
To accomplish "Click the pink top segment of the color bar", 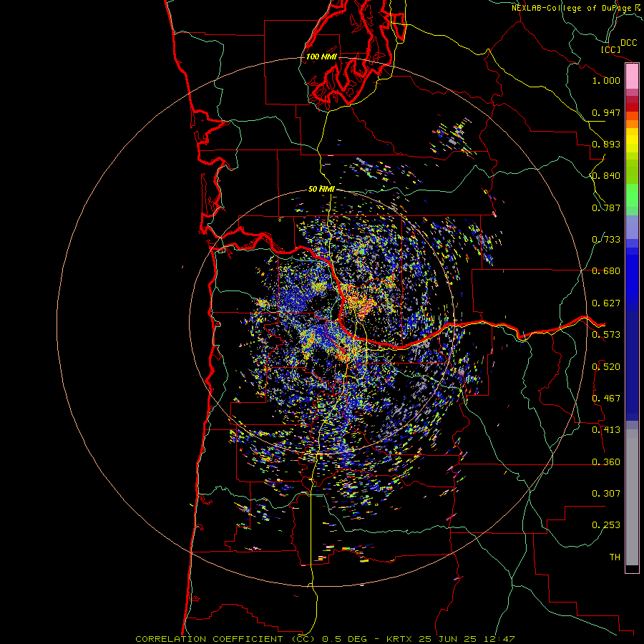I will coord(632,77).
